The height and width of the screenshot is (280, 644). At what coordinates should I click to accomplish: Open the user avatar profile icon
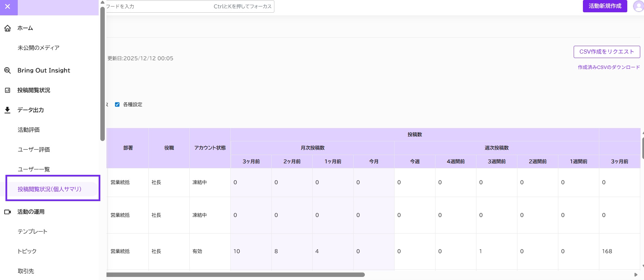tap(638, 6)
